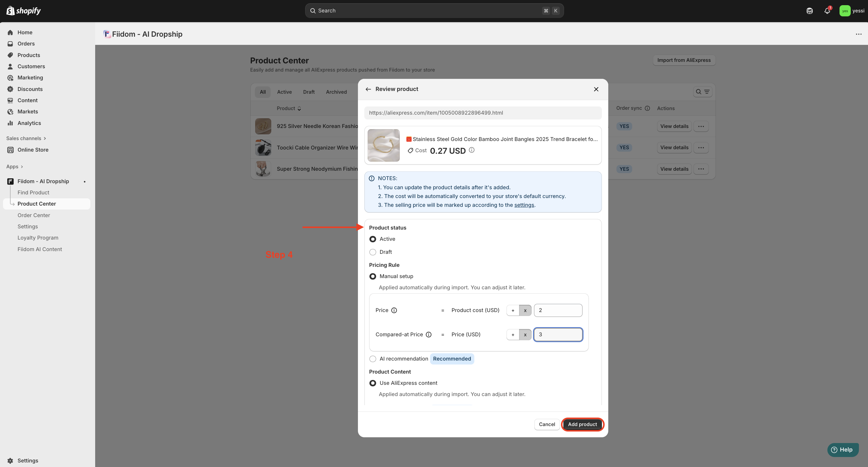Viewport: 868px width, 467px height.
Task: Click the Order sync info icon
Action: click(x=647, y=108)
